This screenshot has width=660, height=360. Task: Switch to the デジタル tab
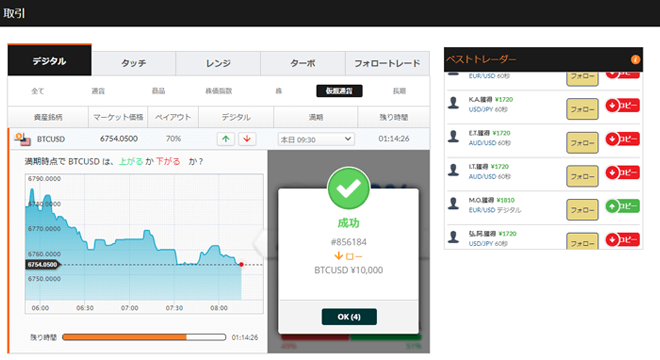[50, 61]
